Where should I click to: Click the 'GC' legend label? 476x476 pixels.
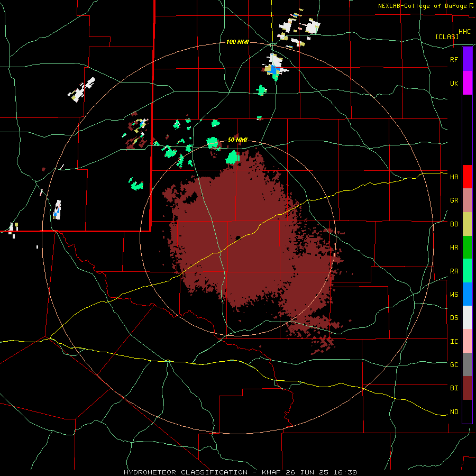pos(454,365)
